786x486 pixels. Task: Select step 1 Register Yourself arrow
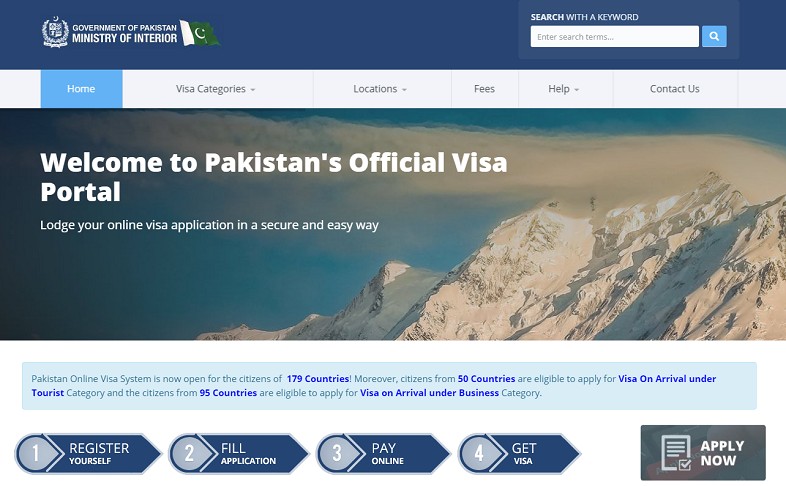tap(88, 454)
